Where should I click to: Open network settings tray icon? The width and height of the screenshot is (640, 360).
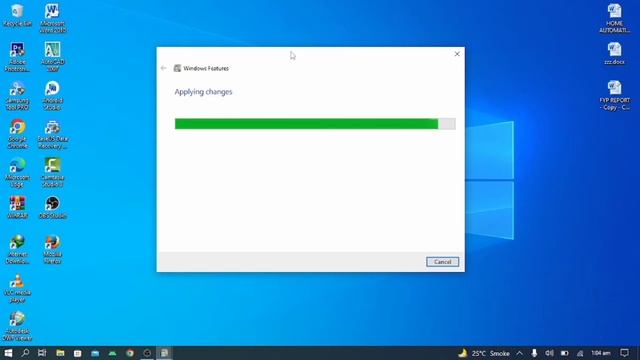pos(580,353)
